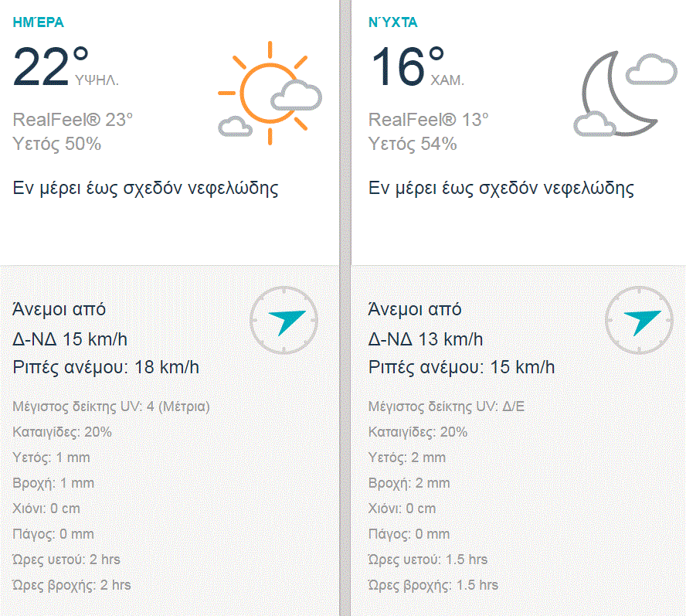Switch to the ΝΎΧΤΑ section
This screenshot has width=686, height=616.
point(393,22)
